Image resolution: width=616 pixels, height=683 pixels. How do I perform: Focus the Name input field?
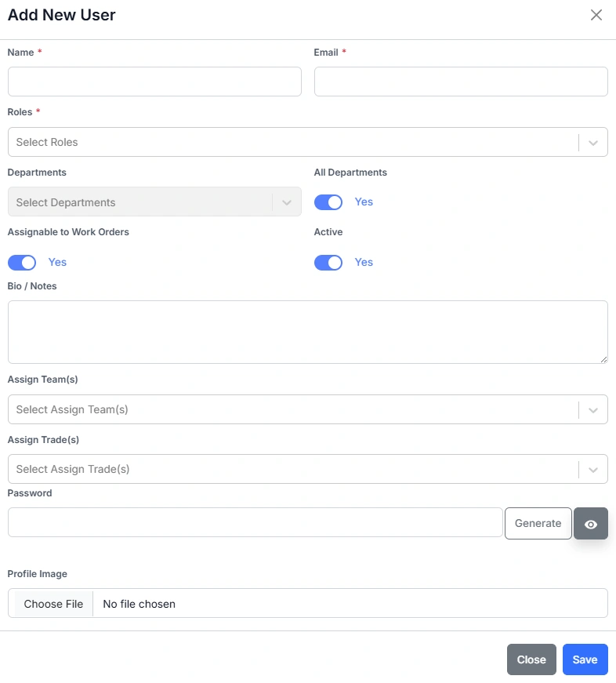coord(154,82)
